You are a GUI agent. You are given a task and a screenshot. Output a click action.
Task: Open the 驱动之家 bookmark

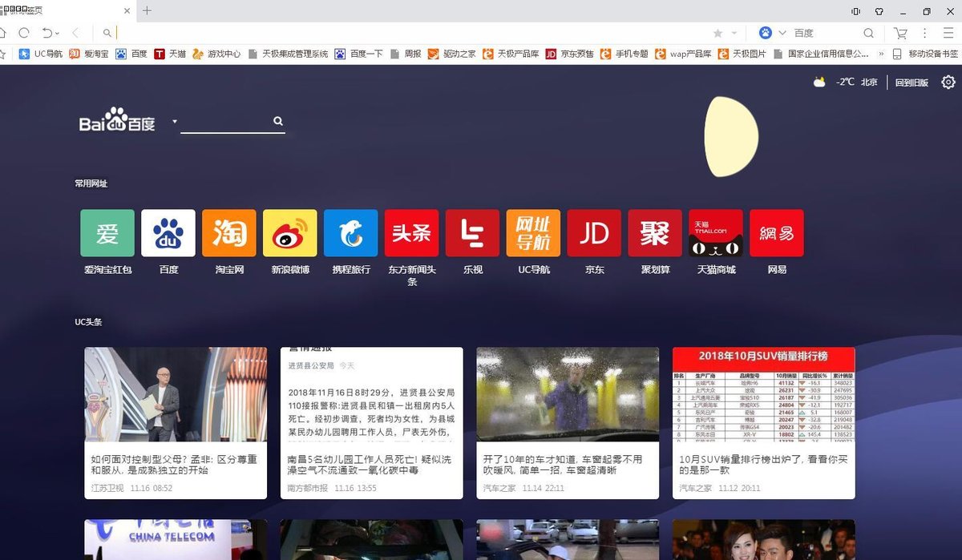point(452,54)
